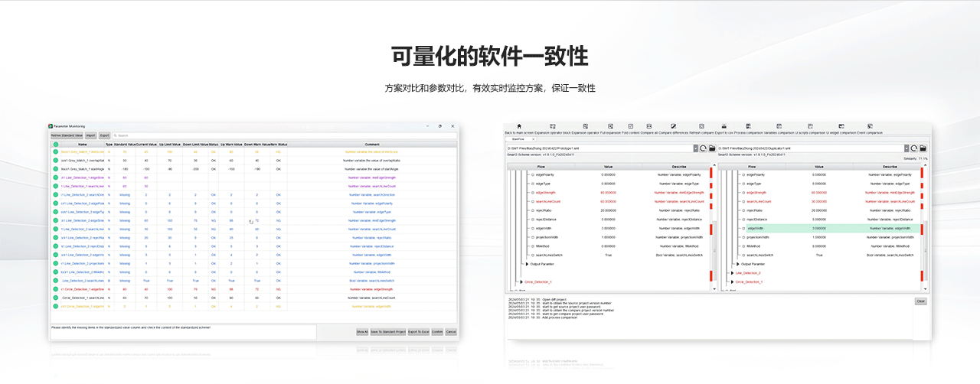Select the MainFlow tab

click(x=518, y=139)
